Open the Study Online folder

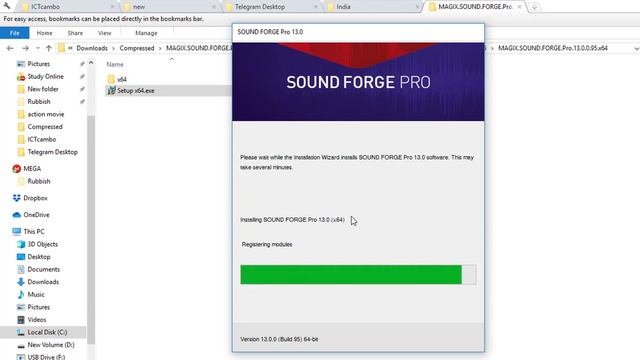pos(45,77)
